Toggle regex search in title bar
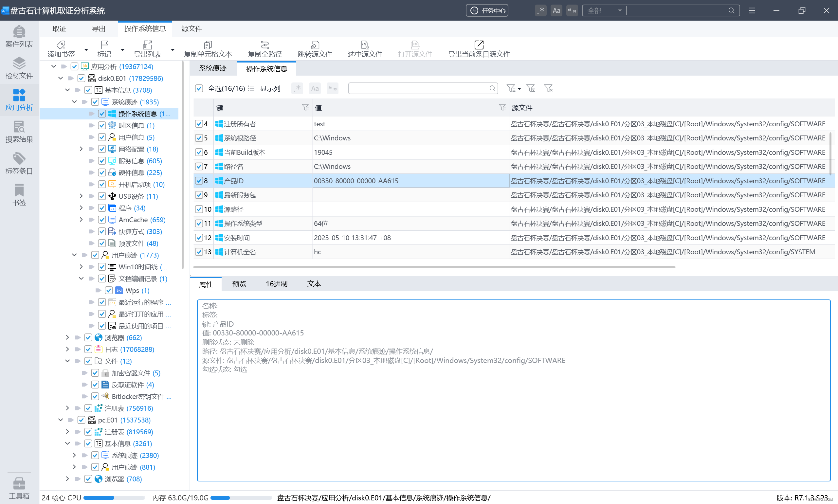Image resolution: width=838 pixels, height=504 pixels. (541, 10)
